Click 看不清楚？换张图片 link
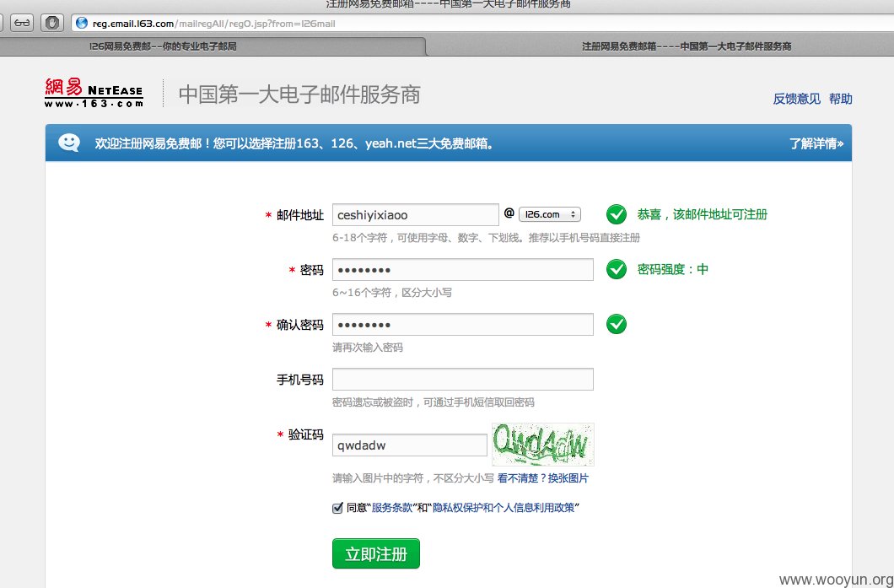894x588 pixels. 543,478
